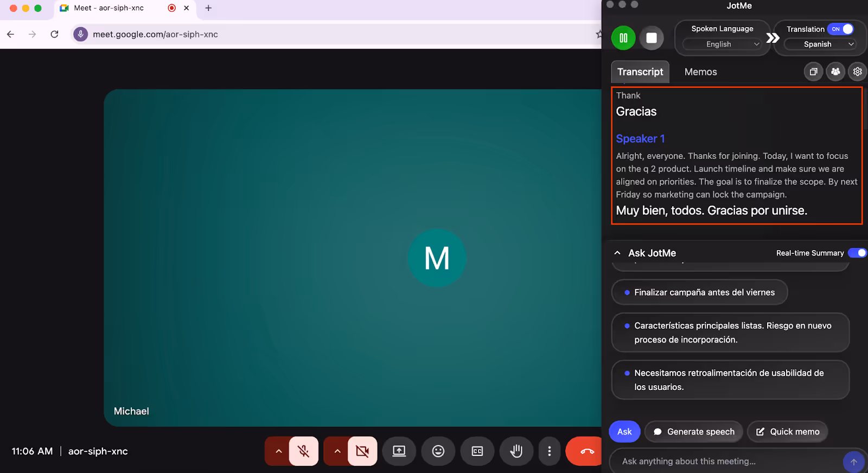
Task: Open a new browser tab with plus
Action: click(208, 8)
